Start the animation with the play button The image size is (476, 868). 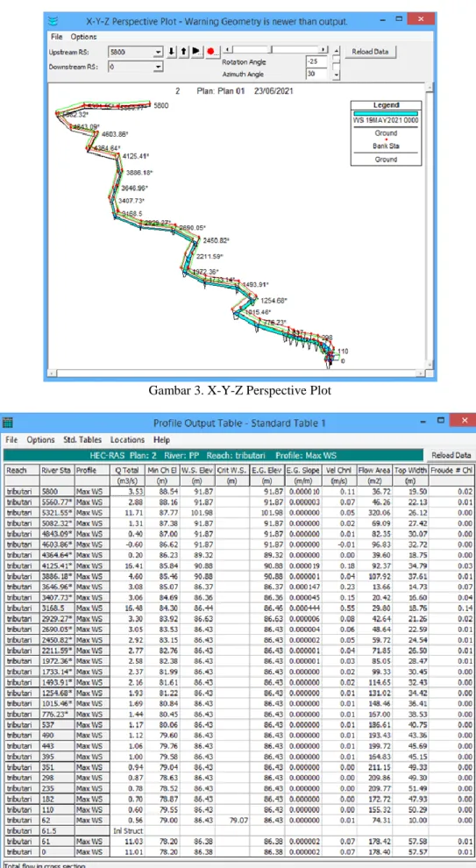(196, 52)
